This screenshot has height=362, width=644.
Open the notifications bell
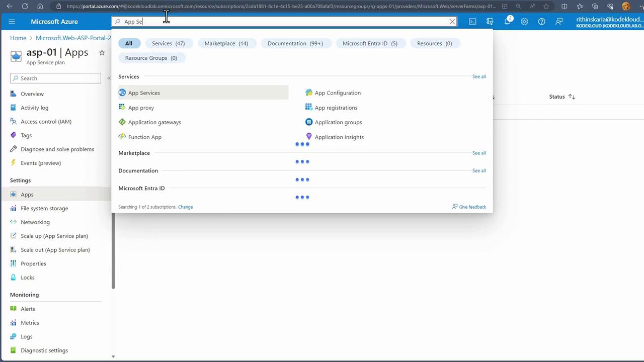507,22
